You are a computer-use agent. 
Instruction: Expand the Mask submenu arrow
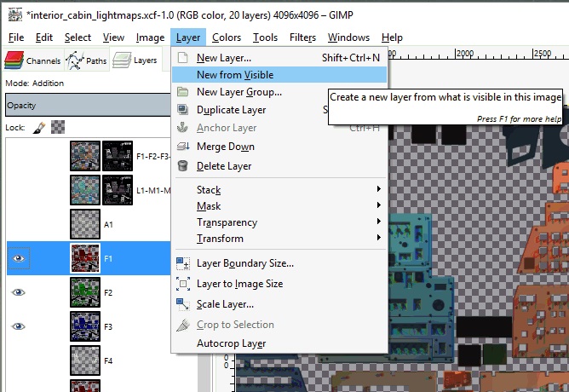[x=378, y=205]
